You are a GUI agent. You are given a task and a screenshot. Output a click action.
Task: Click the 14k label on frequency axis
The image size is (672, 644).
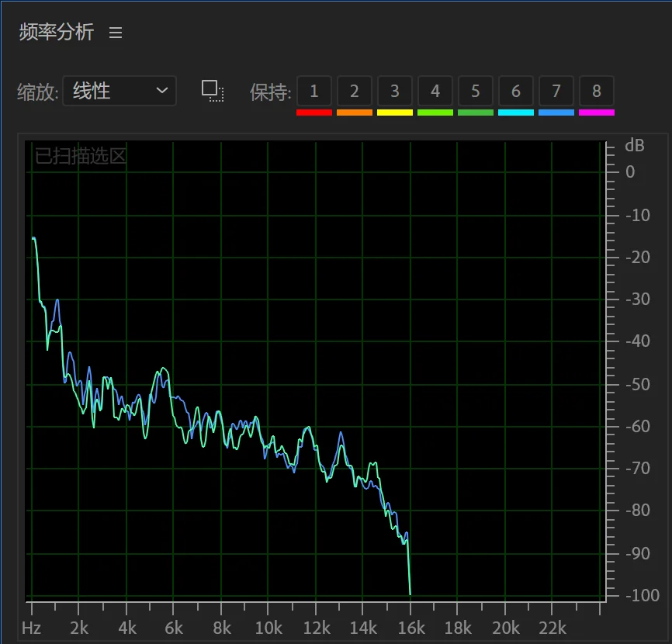[363, 628]
